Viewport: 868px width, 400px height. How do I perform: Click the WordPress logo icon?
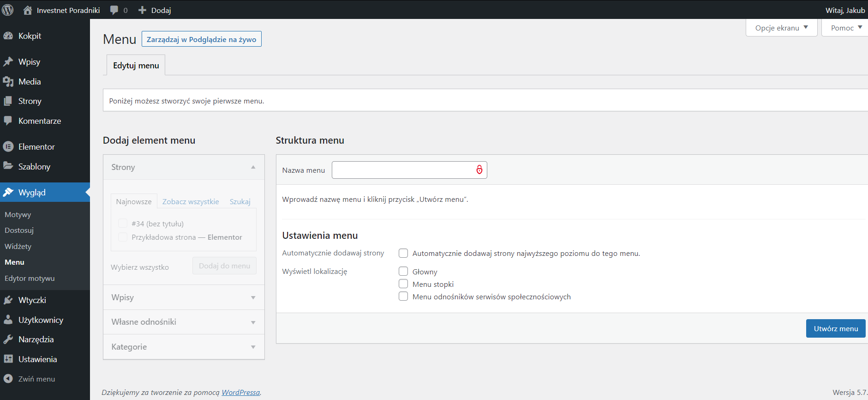click(8, 10)
